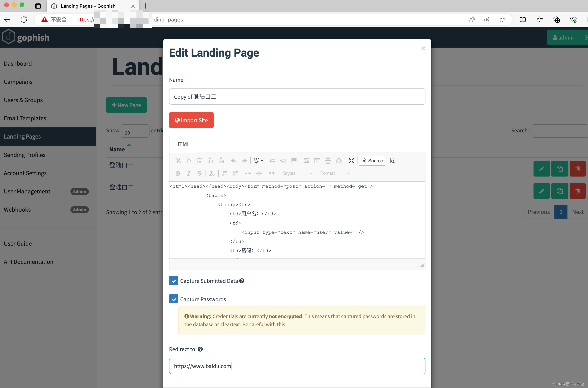The width and height of the screenshot is (588, 388).
Task: Click the Undo arrow in editor
Action: [x=233, y=161]
